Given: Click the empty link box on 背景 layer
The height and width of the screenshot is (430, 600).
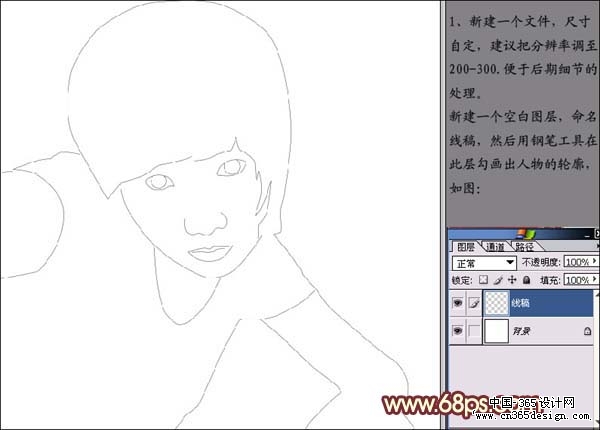Looking at the screenshot, I should pyautogui.click(x=474, y=331).
